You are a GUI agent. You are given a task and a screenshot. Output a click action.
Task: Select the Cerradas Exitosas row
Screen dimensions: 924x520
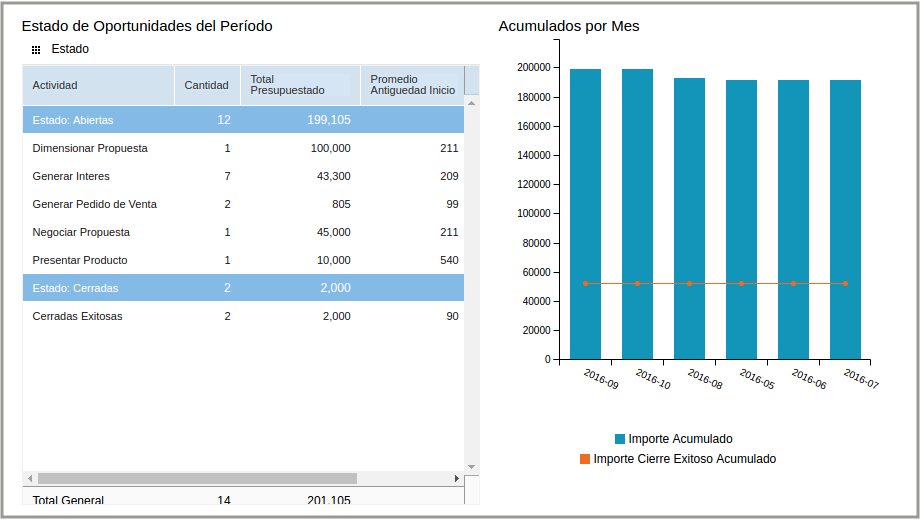pyautogui.click(x=77, y=316)
